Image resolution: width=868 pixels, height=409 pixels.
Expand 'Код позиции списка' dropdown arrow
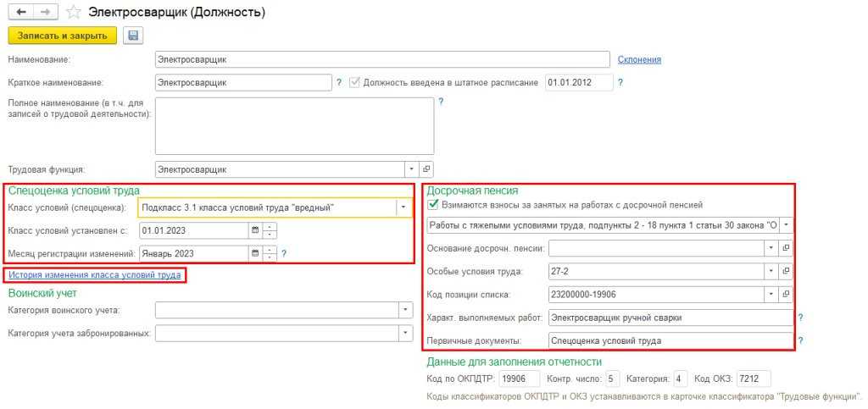(771, 295)
